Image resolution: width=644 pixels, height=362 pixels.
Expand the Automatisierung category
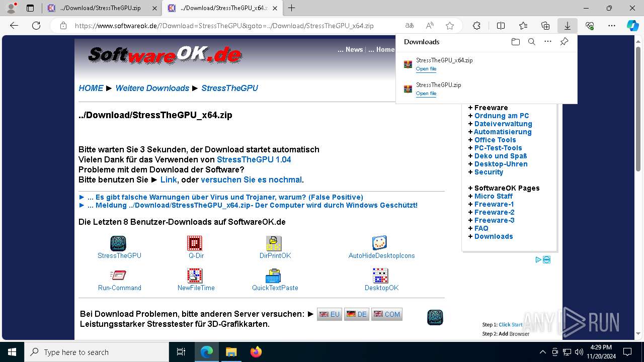coord(503,132)
